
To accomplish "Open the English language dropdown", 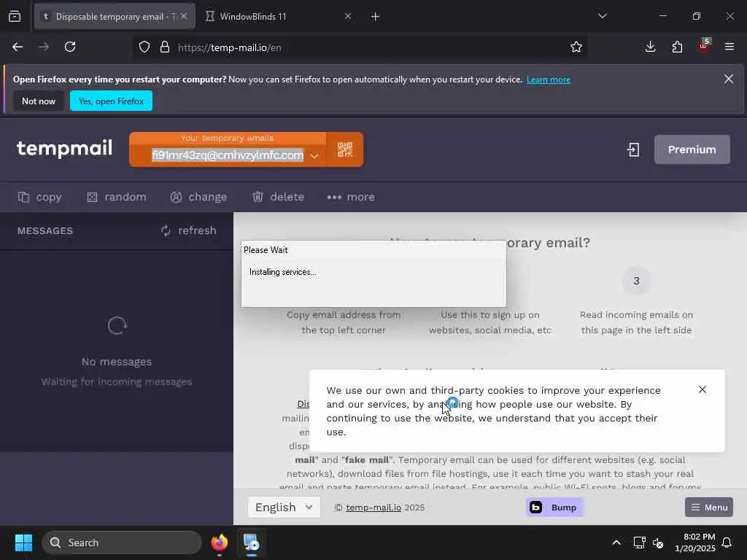I will [x=284, y=507].
